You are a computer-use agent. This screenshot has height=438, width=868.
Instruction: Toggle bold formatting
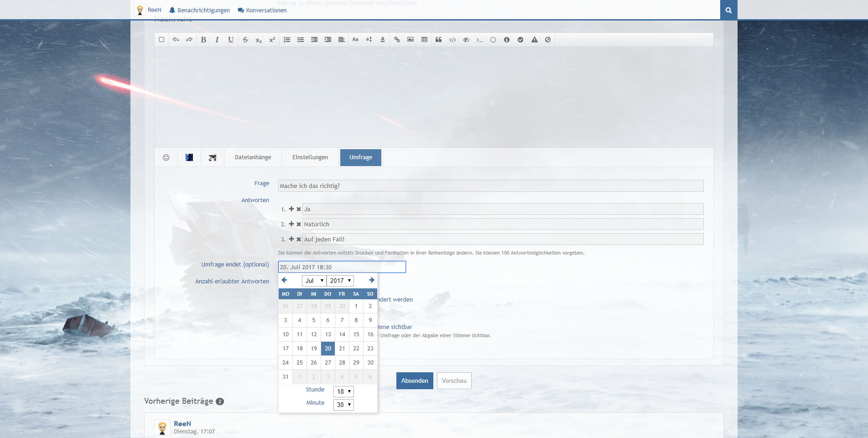(x=203, y=40)
